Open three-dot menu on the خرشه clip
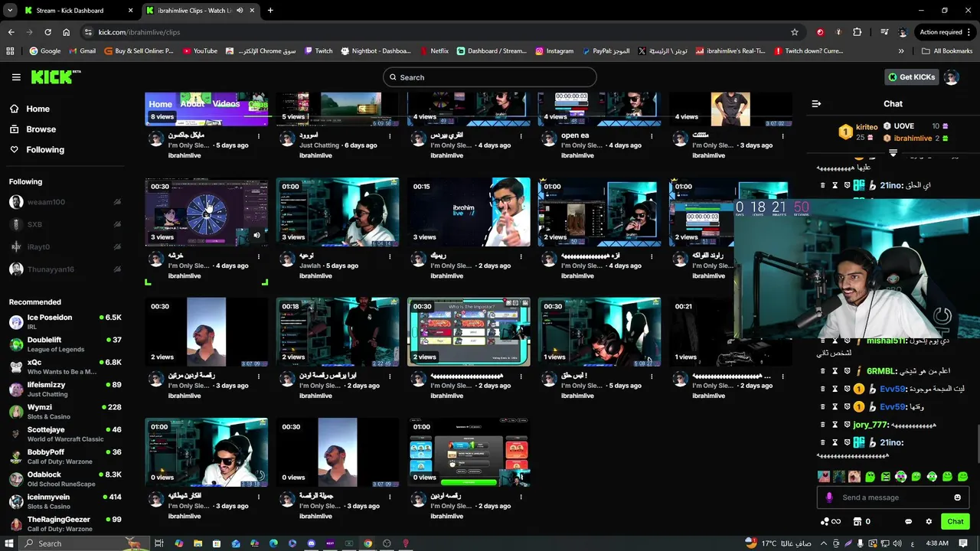Image resolution: width=980 pixels, height=551 pixels. [259, 256]
